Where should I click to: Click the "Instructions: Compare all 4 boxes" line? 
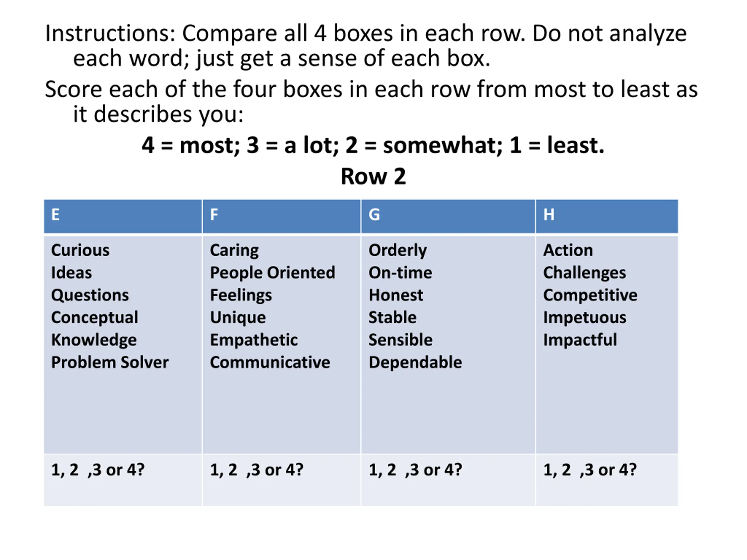point(366,34)
